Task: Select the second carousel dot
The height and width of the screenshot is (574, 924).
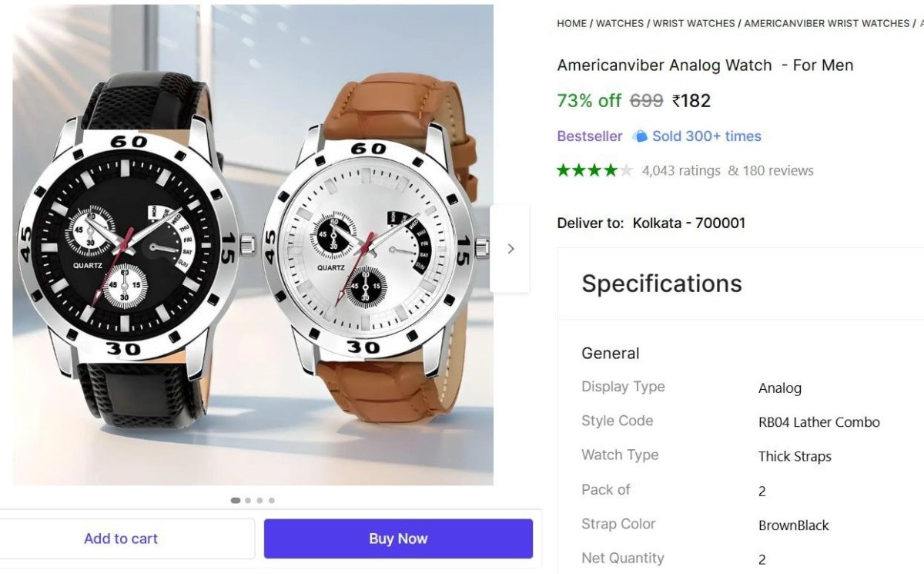Action: 248,500
